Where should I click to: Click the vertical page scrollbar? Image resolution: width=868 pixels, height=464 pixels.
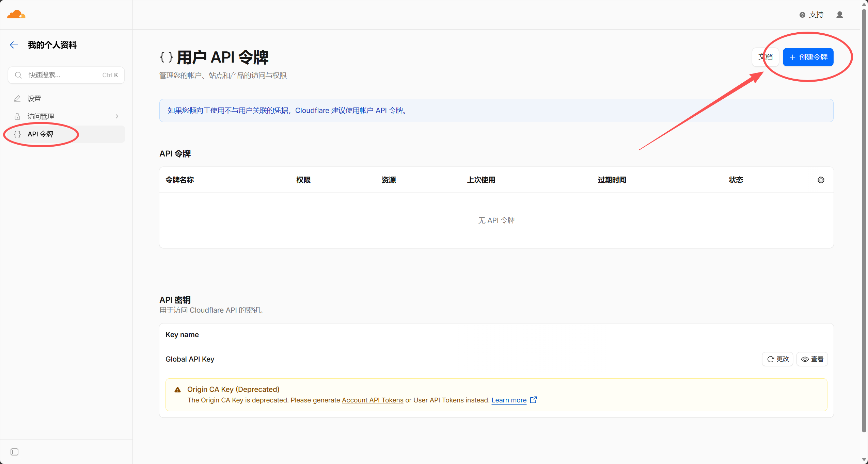coord(864,221)
